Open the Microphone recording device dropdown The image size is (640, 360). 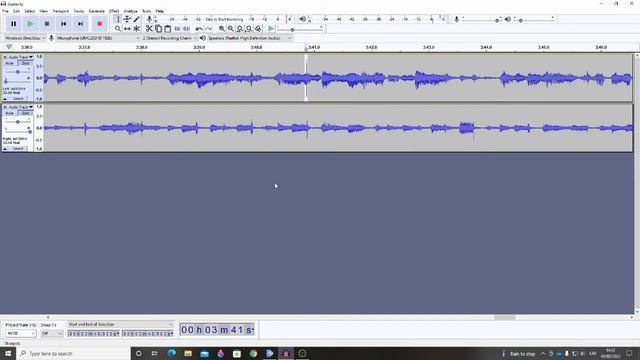[98, 38]
